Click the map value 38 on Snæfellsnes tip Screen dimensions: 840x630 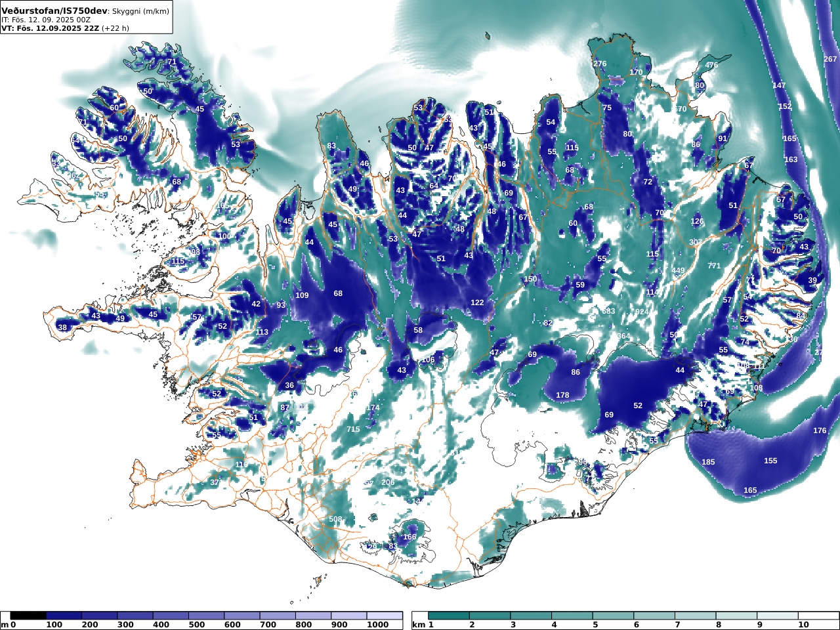62,327
